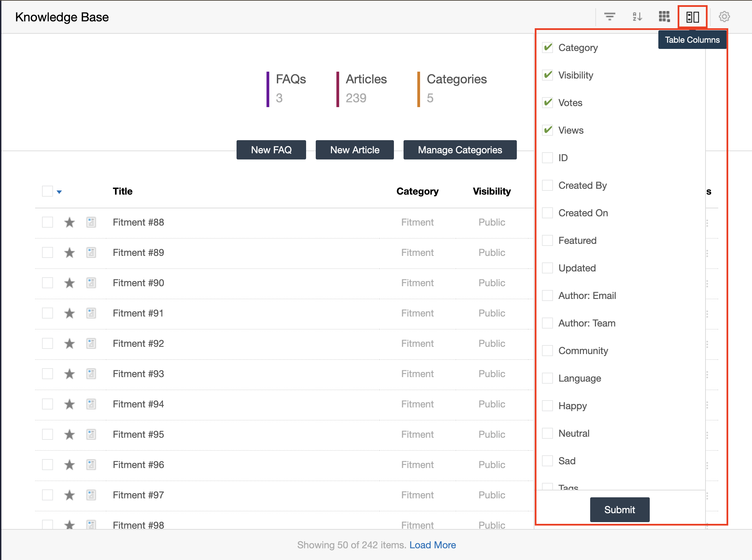Toggle the Table Columns icon
Viewport: 752px width, 560px height.
pos(692,17)
